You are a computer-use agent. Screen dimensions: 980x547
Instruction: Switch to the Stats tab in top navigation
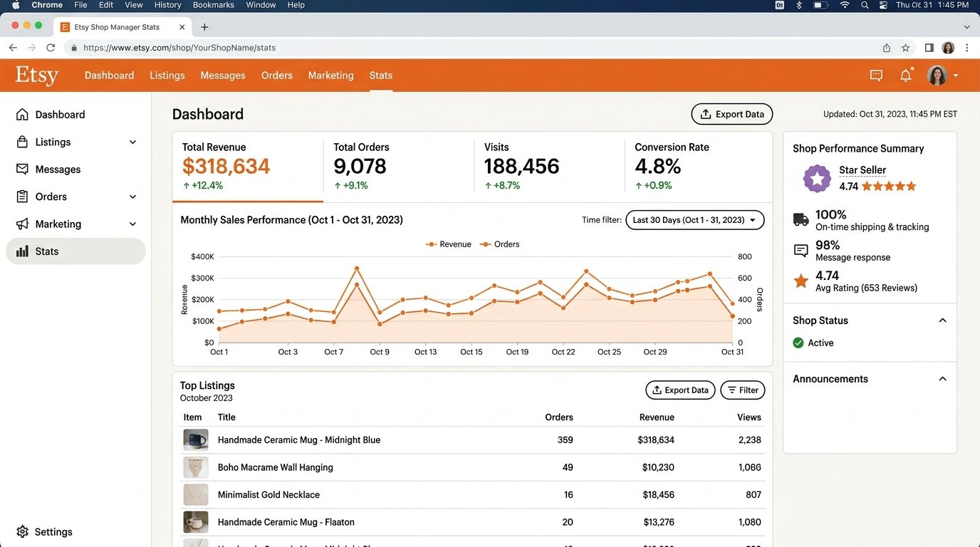[381, 75]
